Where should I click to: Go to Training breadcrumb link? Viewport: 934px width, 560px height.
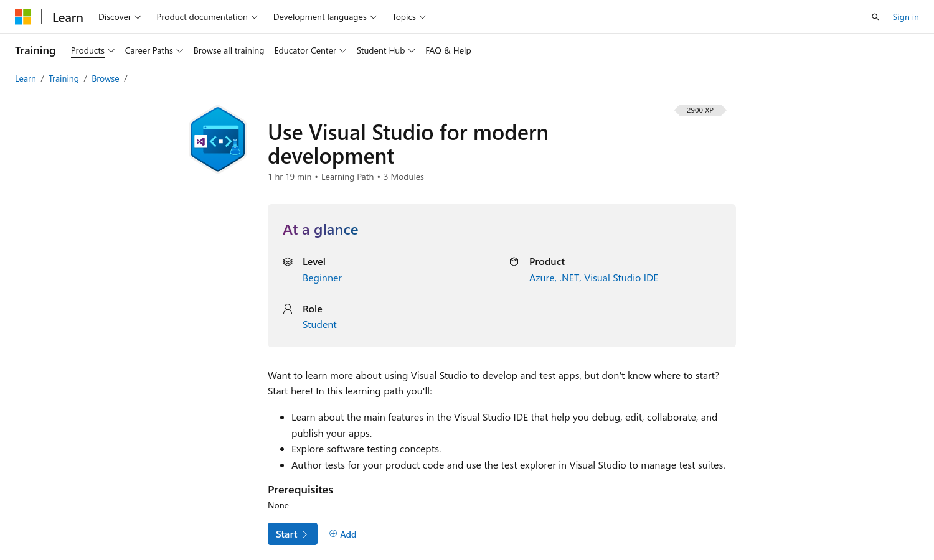click(x=64, y=78)
